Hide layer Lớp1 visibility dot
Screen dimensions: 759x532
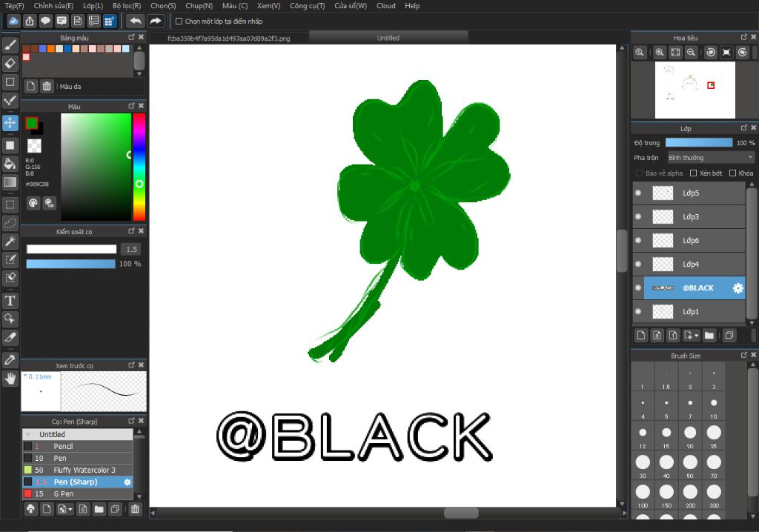coord(638,311)
